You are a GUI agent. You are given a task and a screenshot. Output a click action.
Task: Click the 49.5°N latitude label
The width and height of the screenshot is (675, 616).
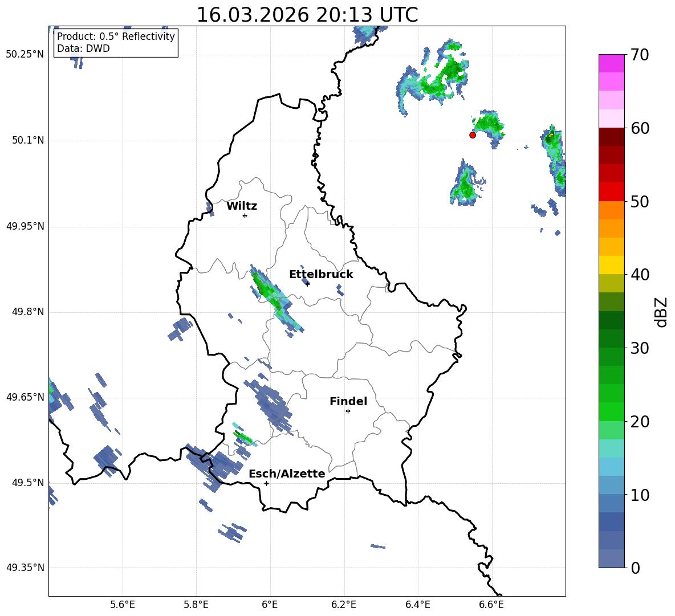(28, 483)
